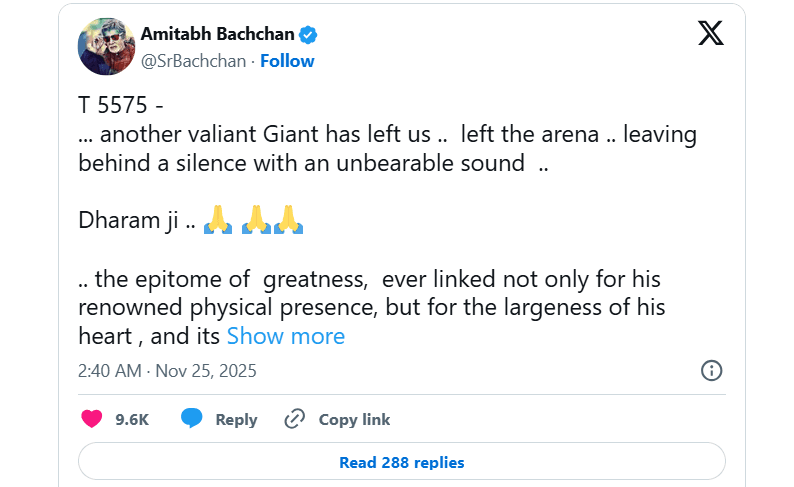Click the blue reply speech bubble icon
The width and height of the screenshot is (794, 487).
coord(191,418)
